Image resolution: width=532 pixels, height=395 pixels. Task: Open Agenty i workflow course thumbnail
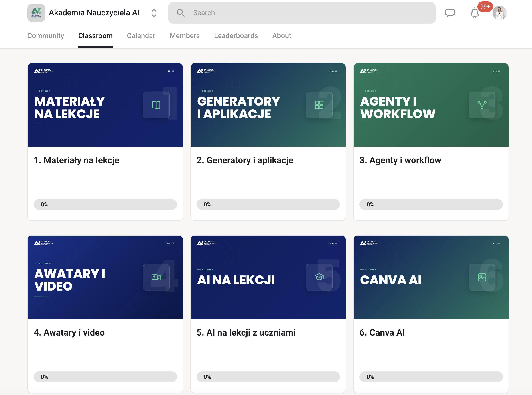click(x=431, y=105)
